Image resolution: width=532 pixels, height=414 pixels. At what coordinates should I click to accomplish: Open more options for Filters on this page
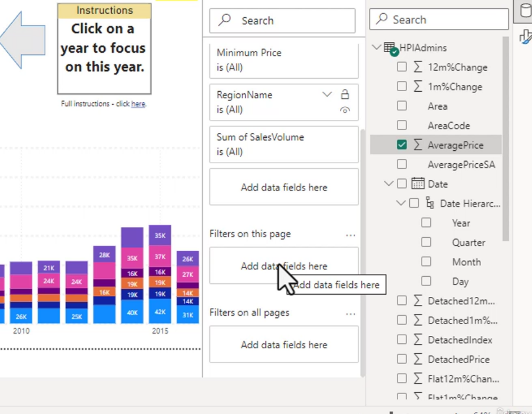pyautogui.click(x=351, y=235)
